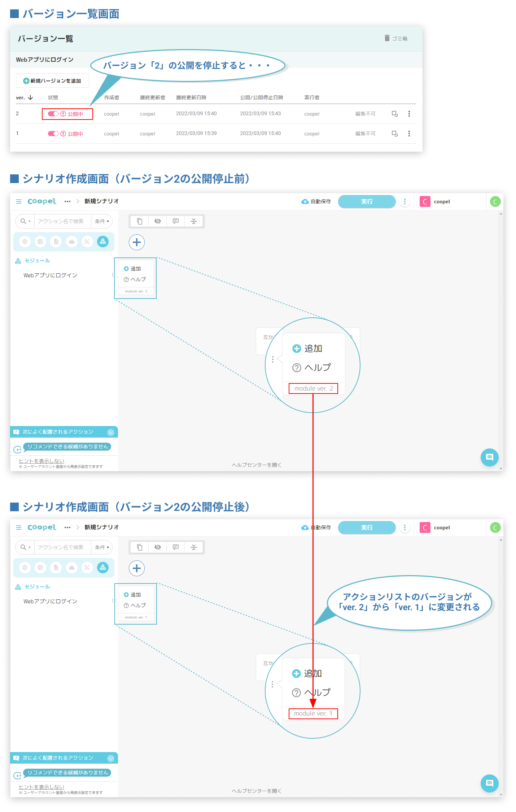
Task: Expand breadcrumb ellipsis in 公開停止後 screen
Action: coord(67,527)
